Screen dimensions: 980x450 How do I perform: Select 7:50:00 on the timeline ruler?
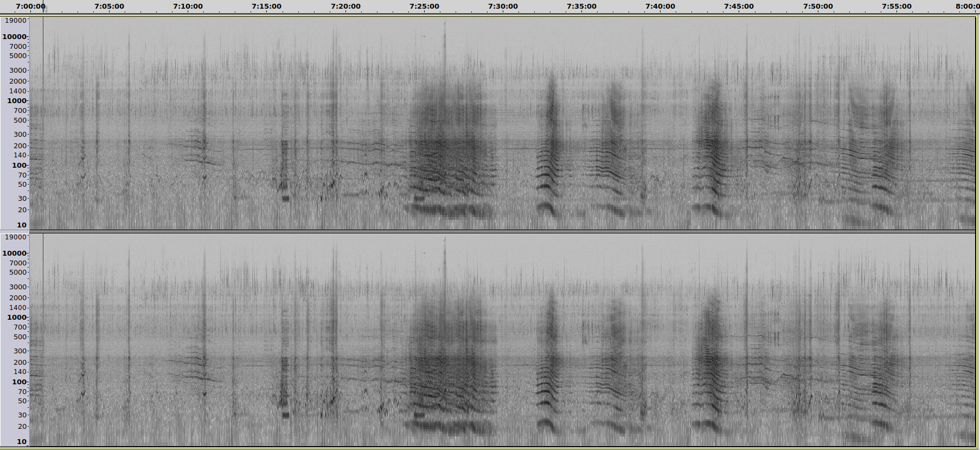point(818,7)
